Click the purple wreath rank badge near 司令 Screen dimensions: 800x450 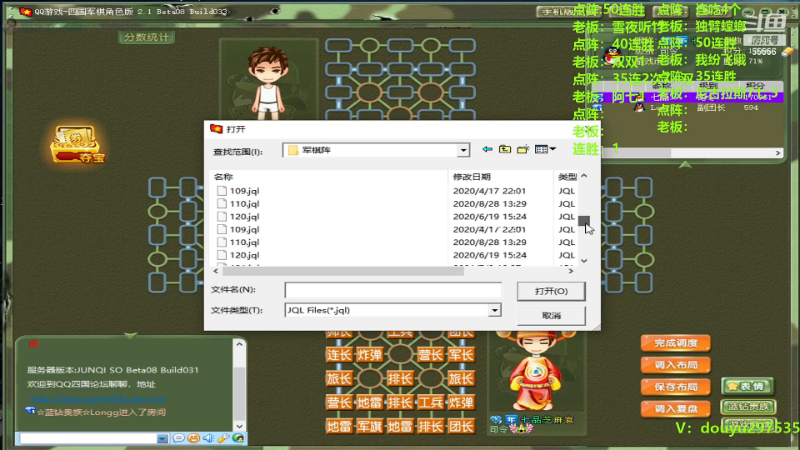pyautogui.click(x=521, y=429)
